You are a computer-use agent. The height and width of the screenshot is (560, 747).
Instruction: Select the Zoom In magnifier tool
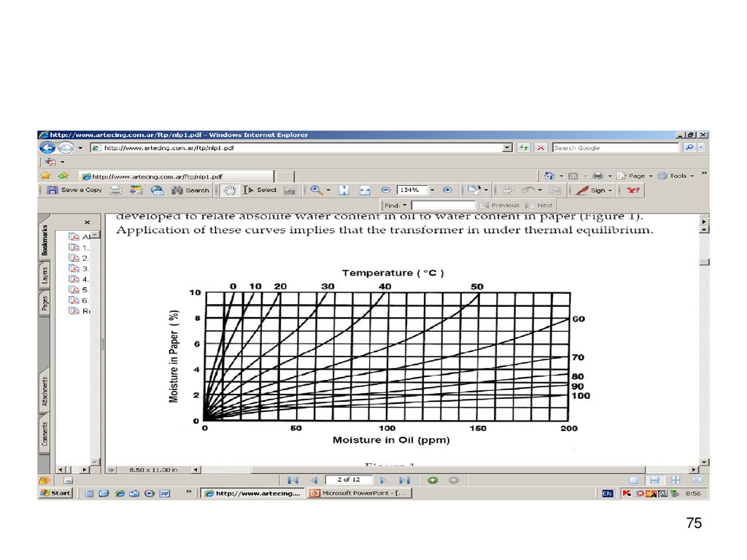pos(317,190)
